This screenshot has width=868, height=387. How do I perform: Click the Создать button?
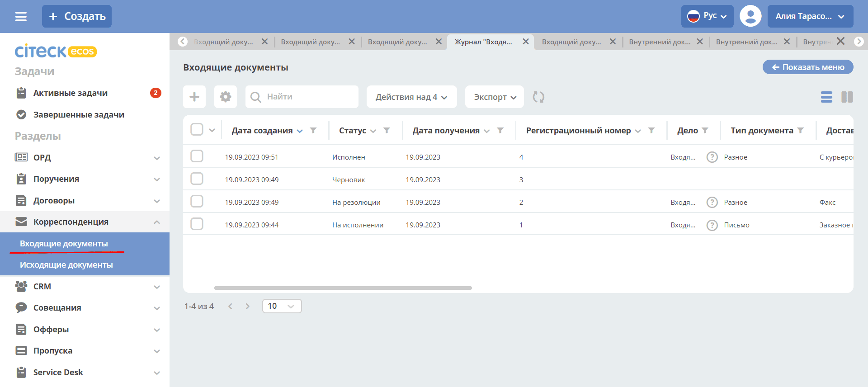tap(77, 16)
